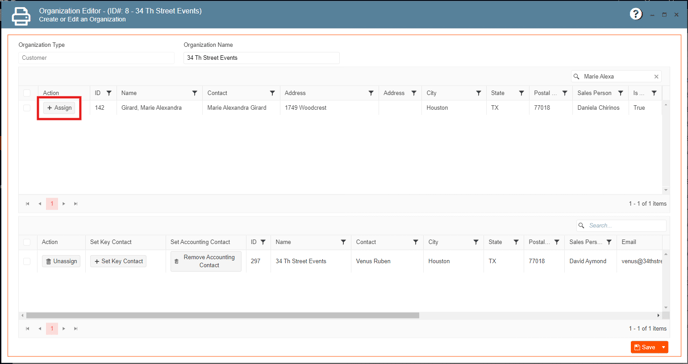Open Postal column filter in lower grid
688x364 pixels.
point(556,242)
